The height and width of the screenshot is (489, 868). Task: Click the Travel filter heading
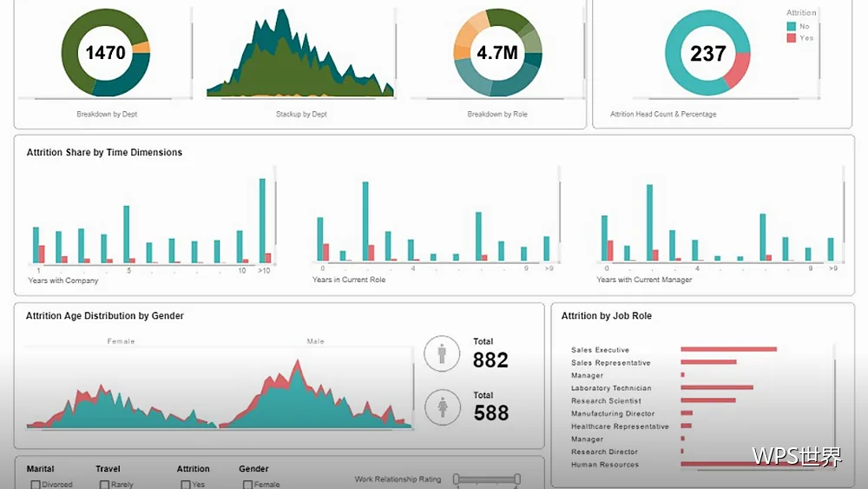[x=108, y=468]
